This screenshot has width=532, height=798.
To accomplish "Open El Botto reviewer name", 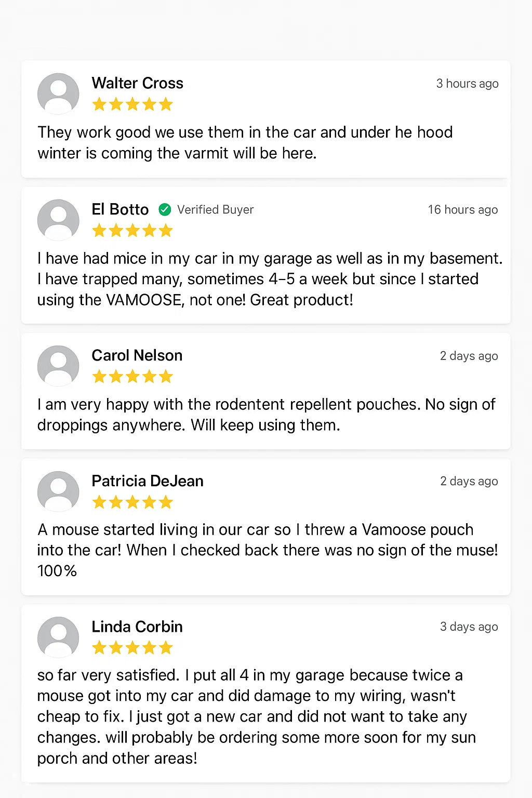I will [120, 209].
